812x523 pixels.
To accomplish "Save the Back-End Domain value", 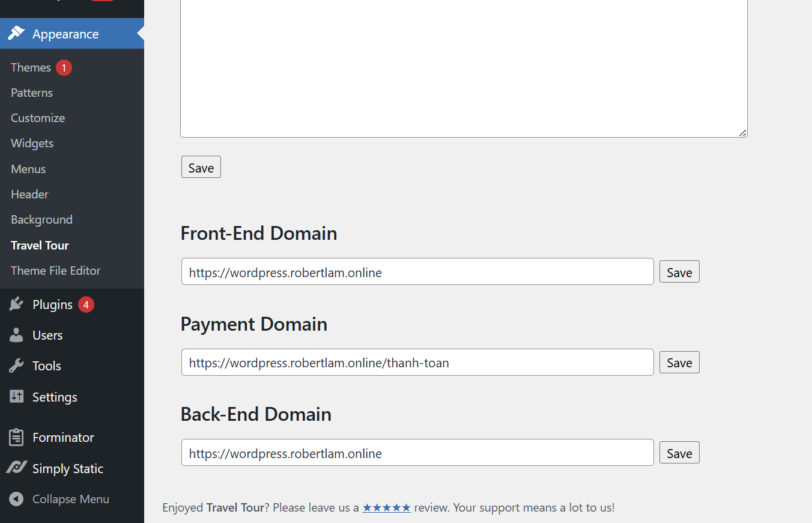I will (679, 453).
